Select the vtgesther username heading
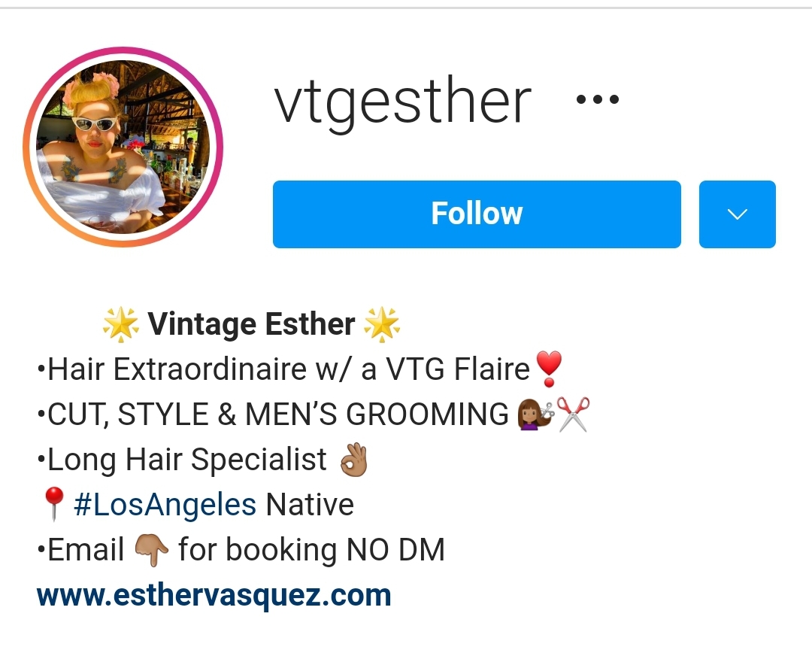Screen dimensions: 812x659 (x=403, y=101)
